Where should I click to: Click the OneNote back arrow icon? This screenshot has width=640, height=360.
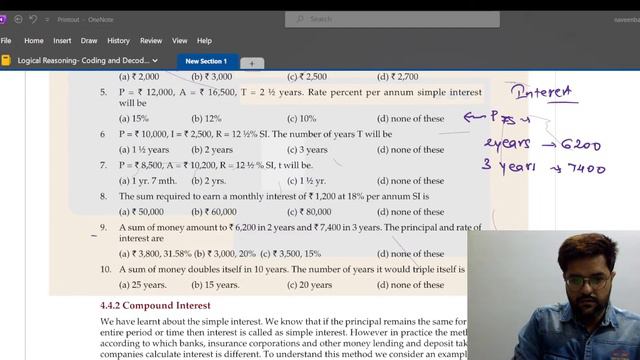point(18,19)
